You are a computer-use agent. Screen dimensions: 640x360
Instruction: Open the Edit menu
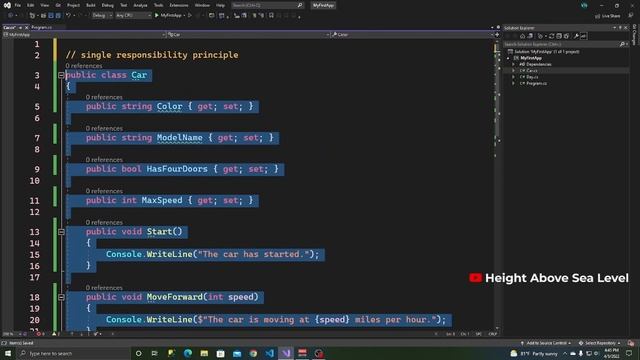pos(31,5)
